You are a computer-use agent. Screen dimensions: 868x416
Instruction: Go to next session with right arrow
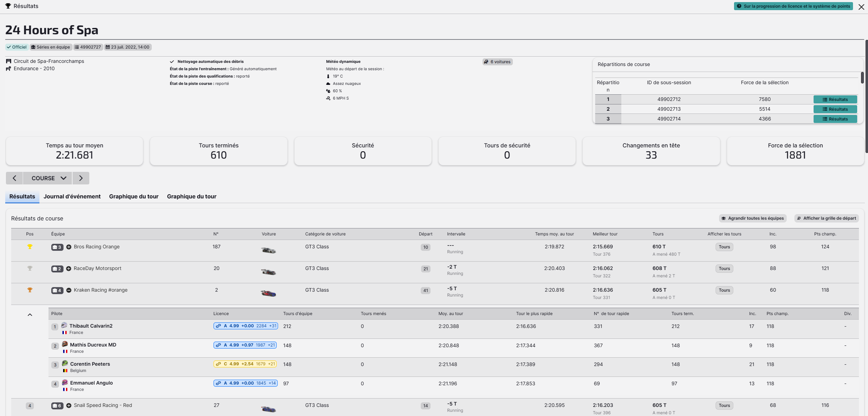81,178
